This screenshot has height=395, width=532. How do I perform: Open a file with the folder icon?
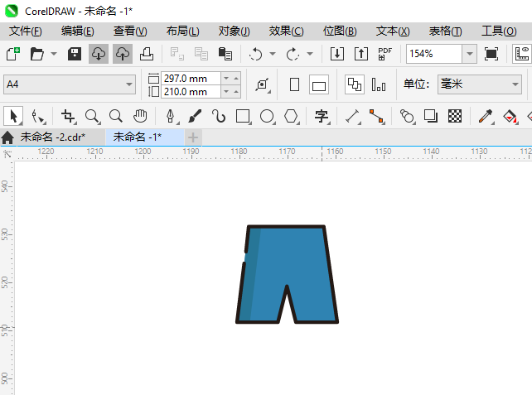click(37, 54)
